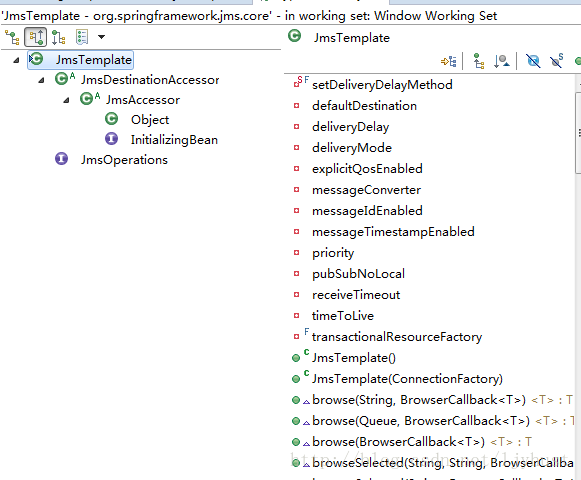Click the interface icon beside InitializingBean

click(112, 139)
